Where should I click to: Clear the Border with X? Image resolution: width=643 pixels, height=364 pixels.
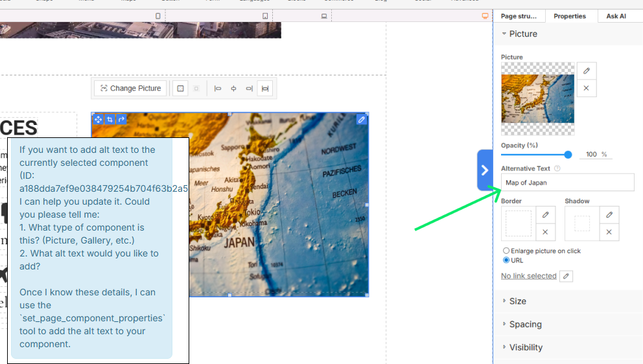[x=545, y=232]
